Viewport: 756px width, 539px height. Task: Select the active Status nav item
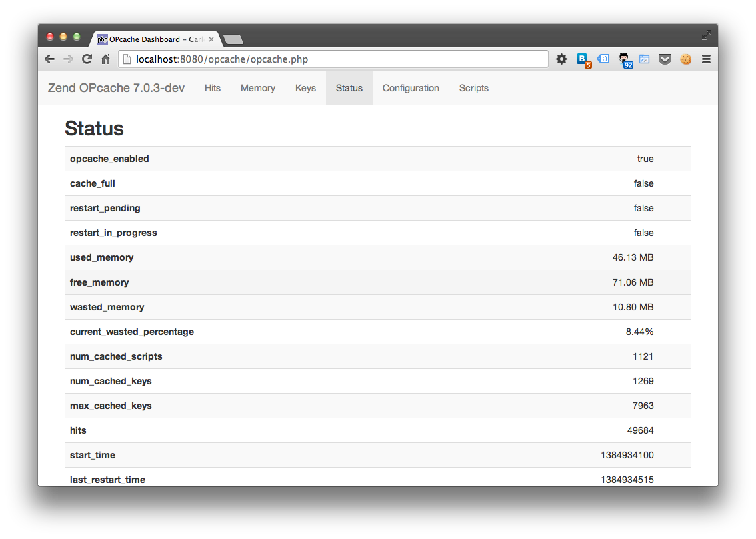(x=349, y=88)
